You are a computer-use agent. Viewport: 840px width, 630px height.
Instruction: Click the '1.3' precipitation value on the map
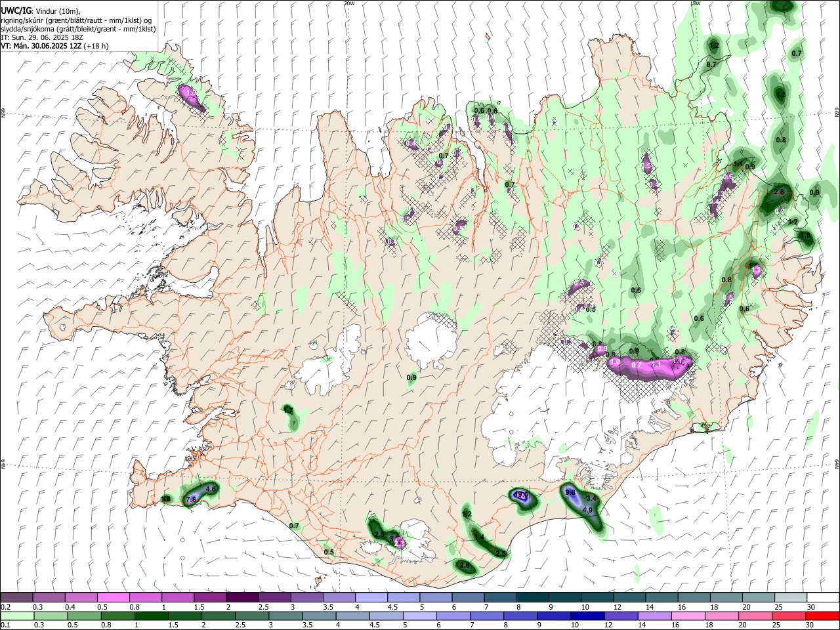coord(780,95)
